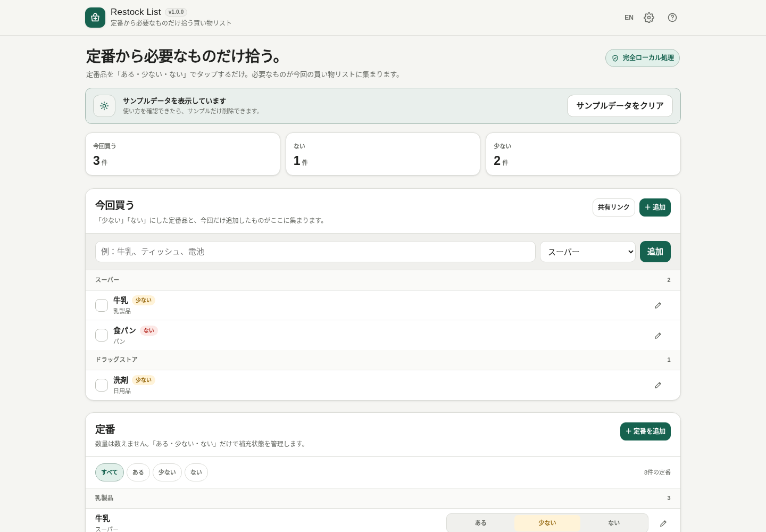Viewport: 766px width, 532px height.
Task: Edit the 牛乳 item in 今回買う list
Action: (658, 305)
